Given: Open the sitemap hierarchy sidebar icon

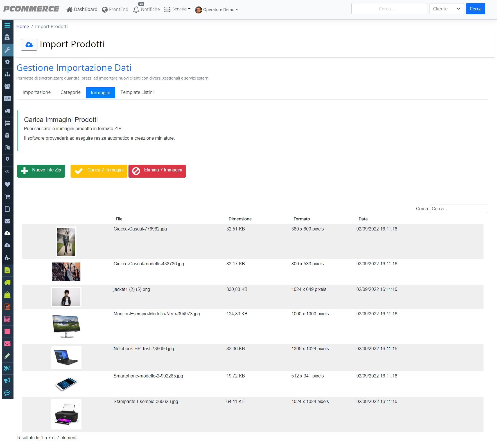Looking at the screenshot, I should (x=7, y=74).
